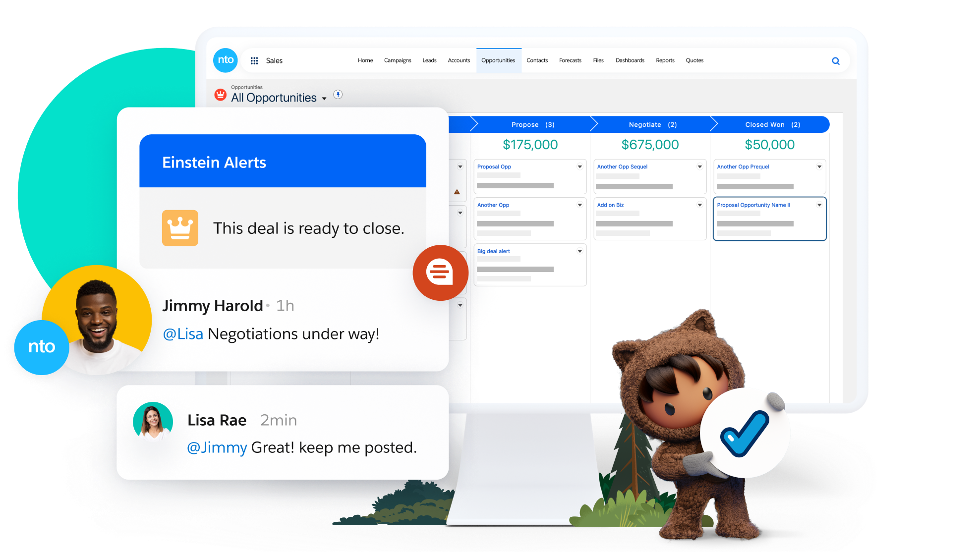980x552 pixels.
Task: Switch to the Leads tab
Action: [429, 60]
